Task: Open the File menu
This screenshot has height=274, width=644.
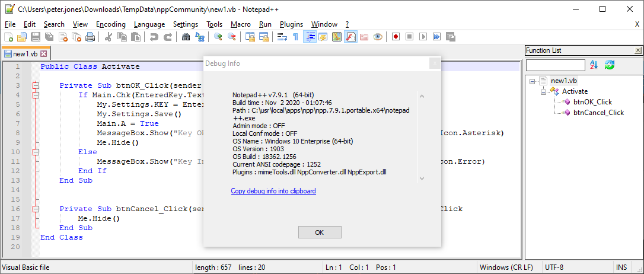Action: pos(10,24)
